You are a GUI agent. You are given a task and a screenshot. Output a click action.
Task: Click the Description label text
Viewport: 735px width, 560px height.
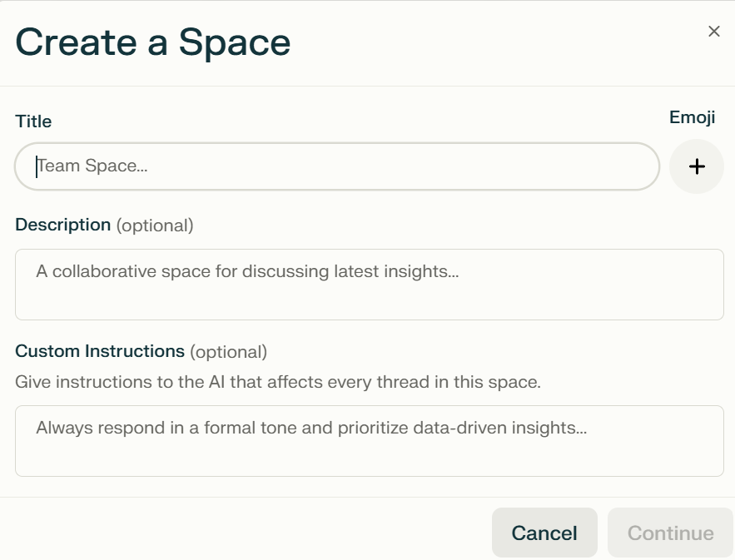tap(62, 225)
